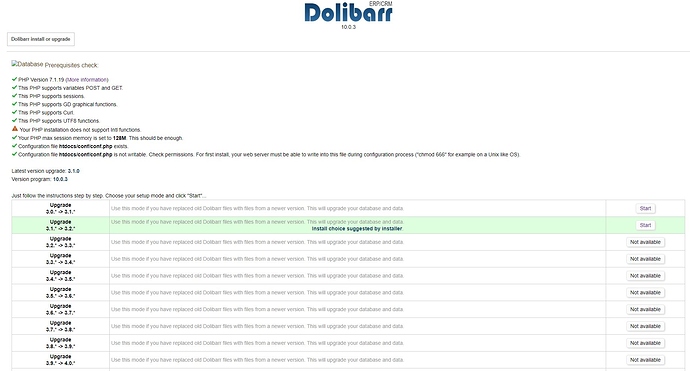Click the 'Upgrade 3.1.* -> 3.2.*' row label
The height and width of the screenshot is (371, 690).
[x=60, y=225]
